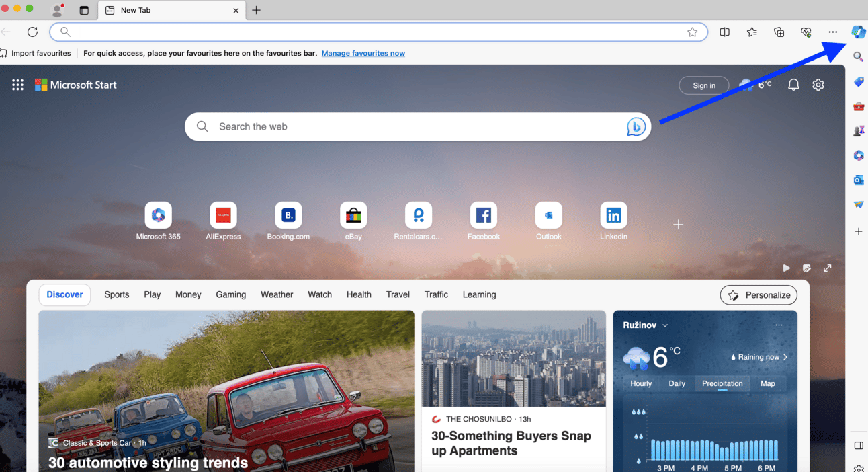
Task: Close the New Tab tab
Action: (236, 11)
